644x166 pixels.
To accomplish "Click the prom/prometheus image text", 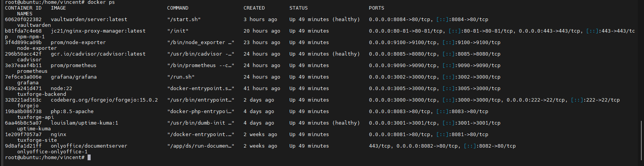I will [74, 66].
